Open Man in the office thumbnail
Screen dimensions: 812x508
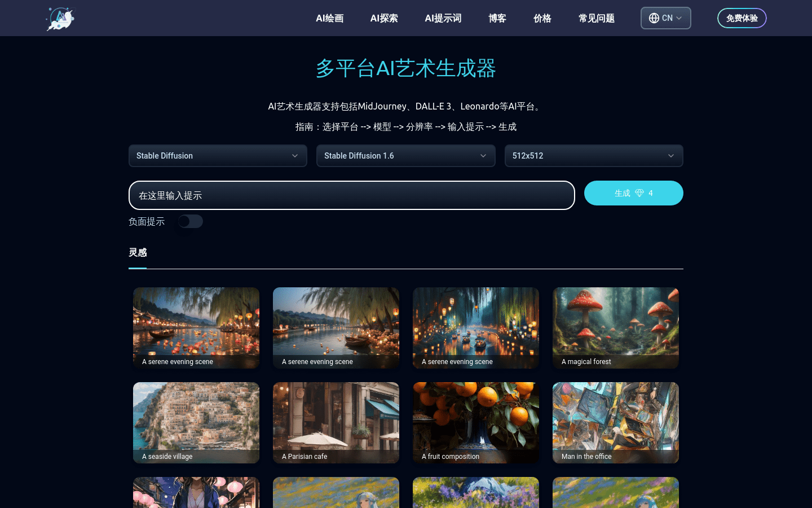[x=616, y=423]
